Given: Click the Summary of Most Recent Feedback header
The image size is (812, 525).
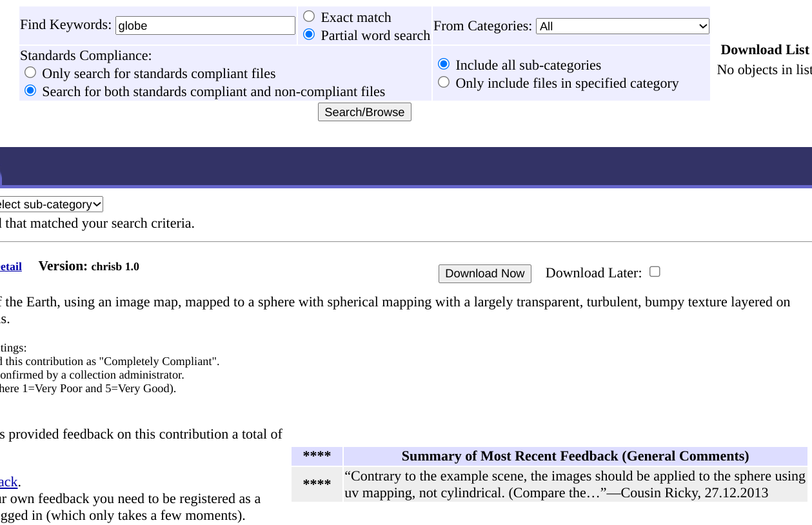Looking at the screenshot, I should click(575, 456).
